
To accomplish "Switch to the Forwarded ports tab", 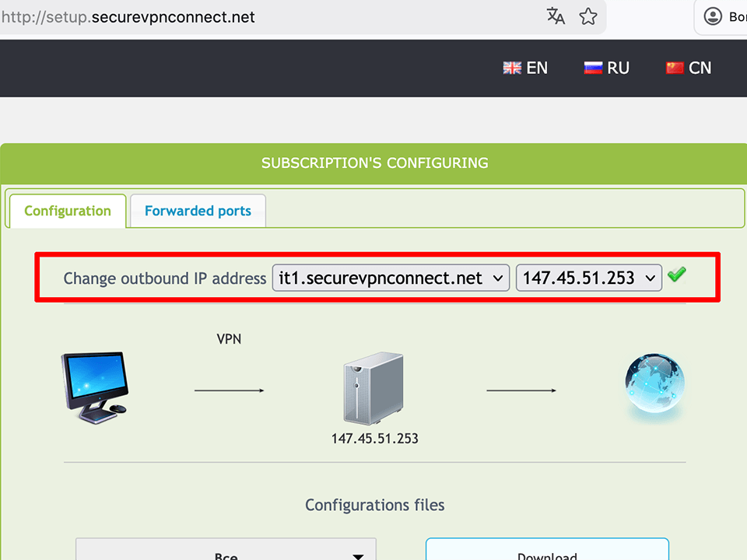I will pos(198,210).
